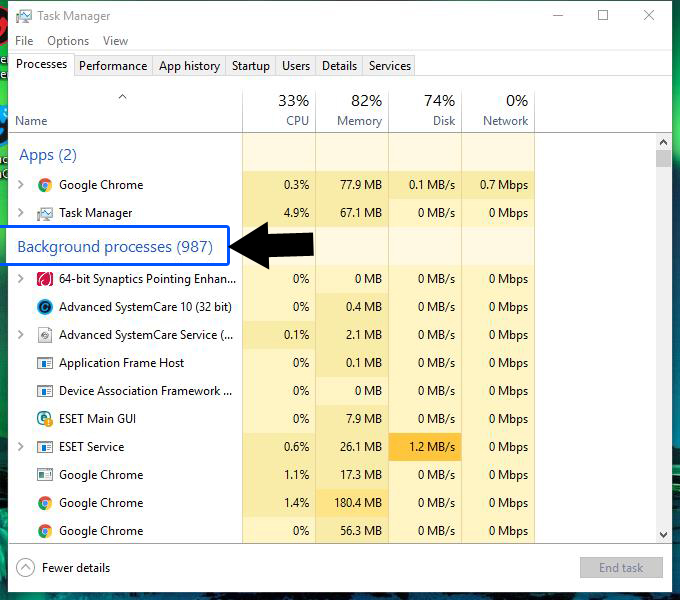This screenshot has height=600, width=680.
Task: Collapse view with Fewer details arrow icon
Action: tap(25, 567)
